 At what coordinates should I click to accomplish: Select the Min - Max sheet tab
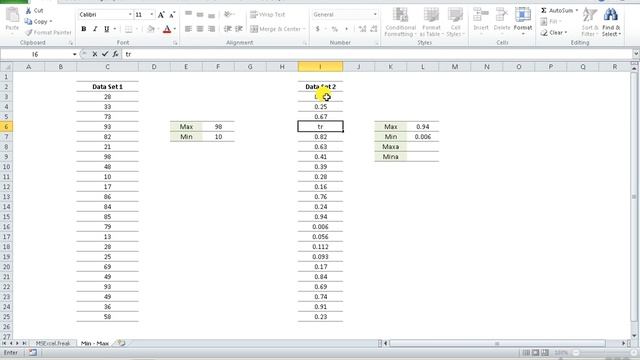[x=95, y=343]
